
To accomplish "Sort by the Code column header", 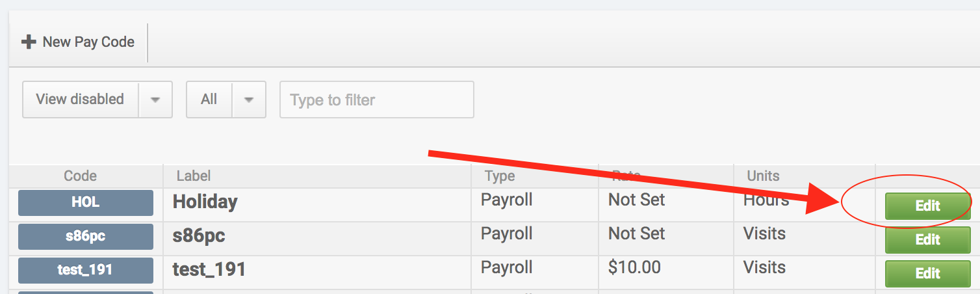I will click(81, 176).
